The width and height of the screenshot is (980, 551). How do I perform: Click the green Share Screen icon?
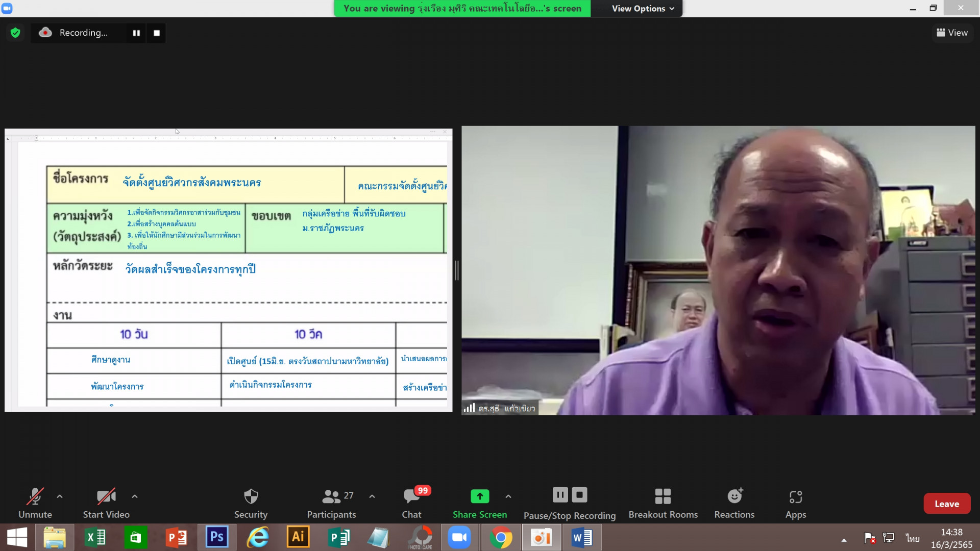pyautogui.click(x=480, y=496)
